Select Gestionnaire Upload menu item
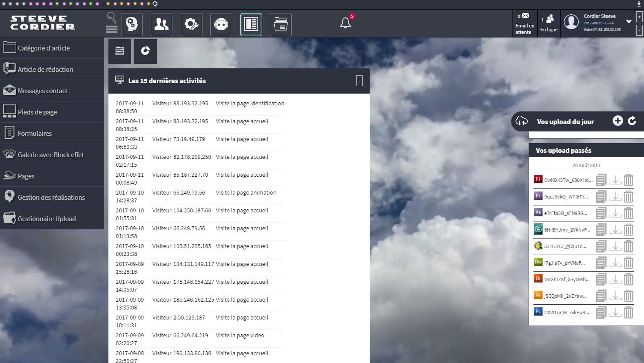This screenshot has width=644, height=363. [47, 219]
